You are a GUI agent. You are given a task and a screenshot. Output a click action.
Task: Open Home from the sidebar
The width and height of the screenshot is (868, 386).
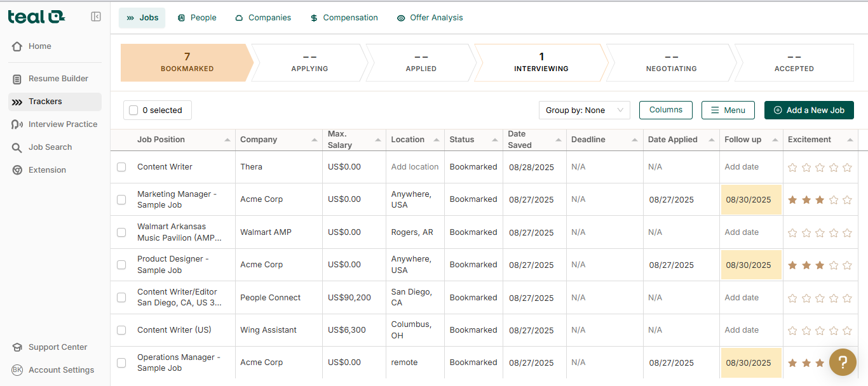[39, 46]
